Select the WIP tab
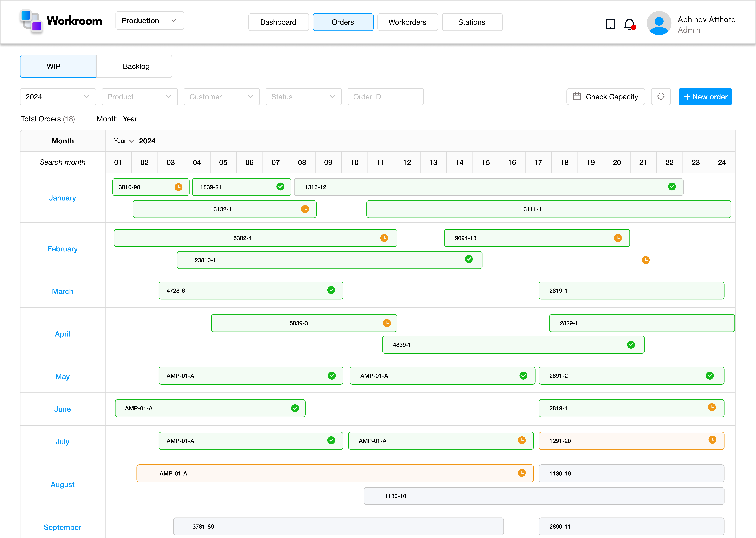The height and width of the screenshot is (538, 756). 58,66
